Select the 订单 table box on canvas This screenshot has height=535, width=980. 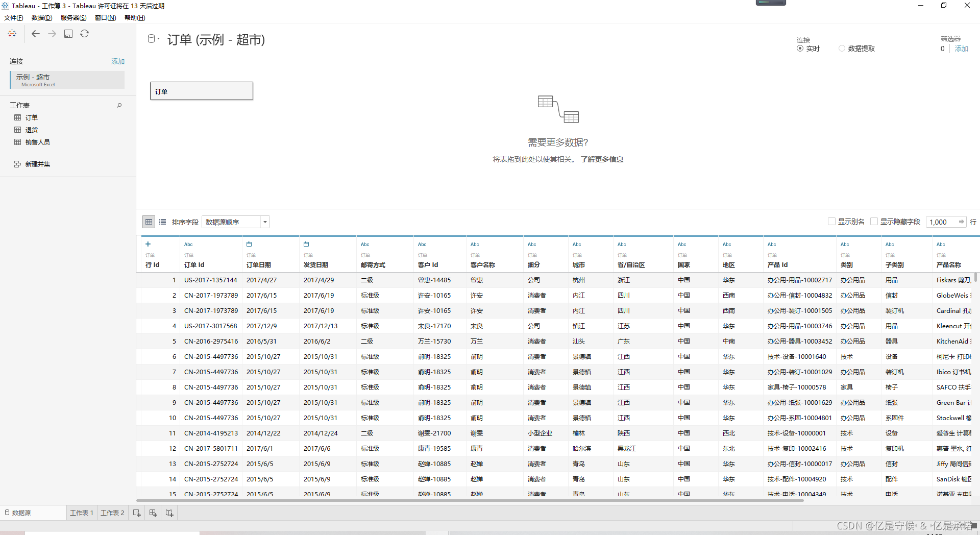[202, 91]
